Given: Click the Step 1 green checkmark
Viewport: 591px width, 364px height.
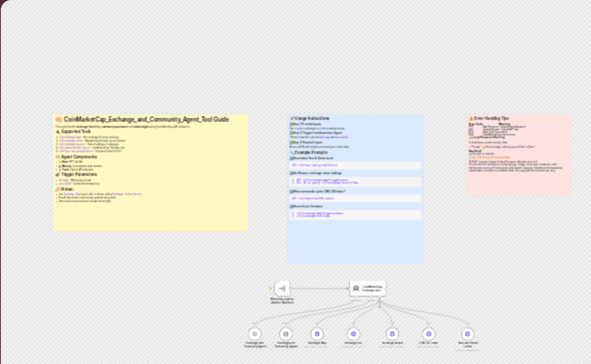Looking at the screenshot, I should [291, 124].
